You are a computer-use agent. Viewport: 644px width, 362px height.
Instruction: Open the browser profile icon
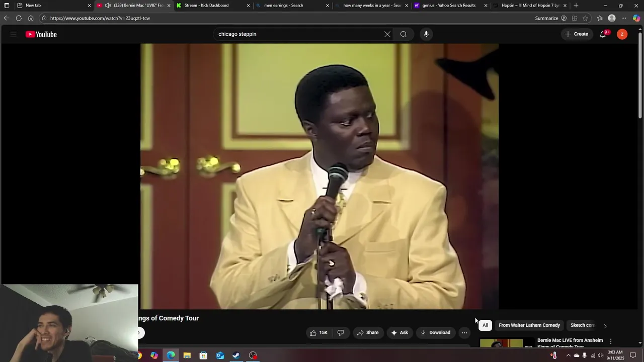tap(612, 18)
